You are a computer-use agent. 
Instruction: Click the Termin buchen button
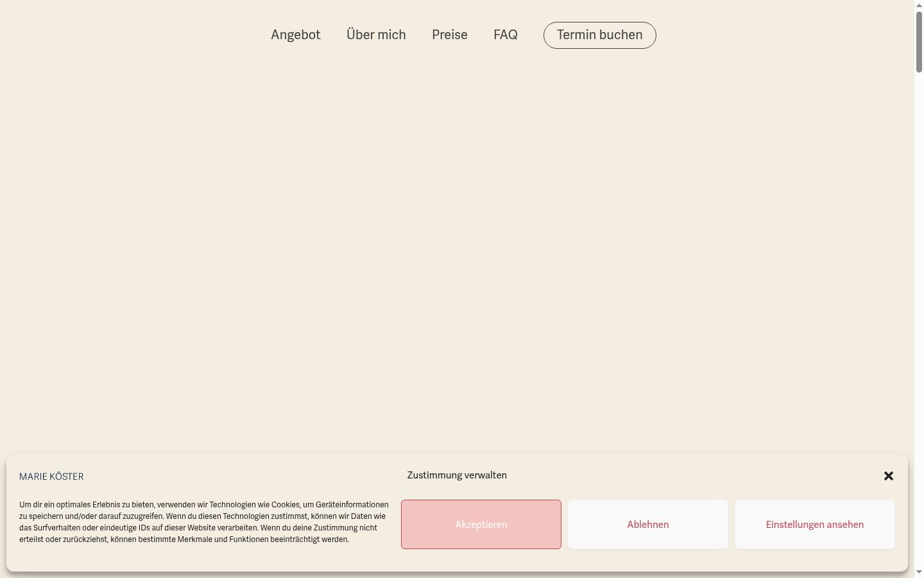600,35
